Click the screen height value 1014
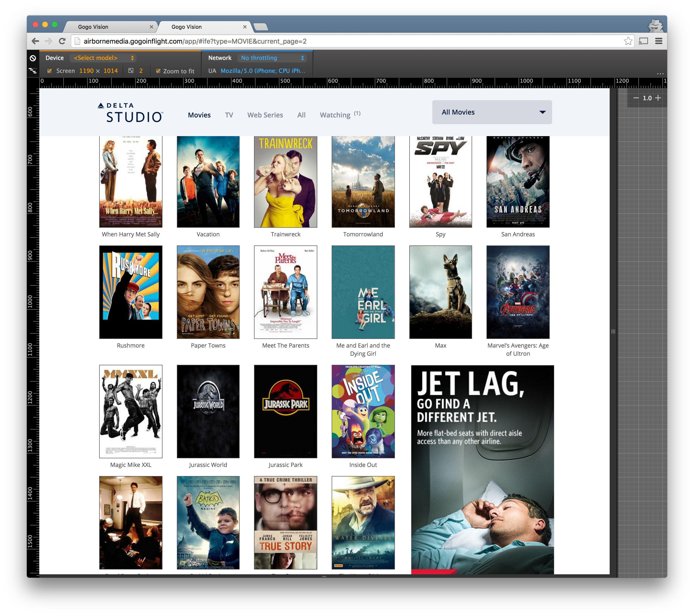 click(110, 71)
